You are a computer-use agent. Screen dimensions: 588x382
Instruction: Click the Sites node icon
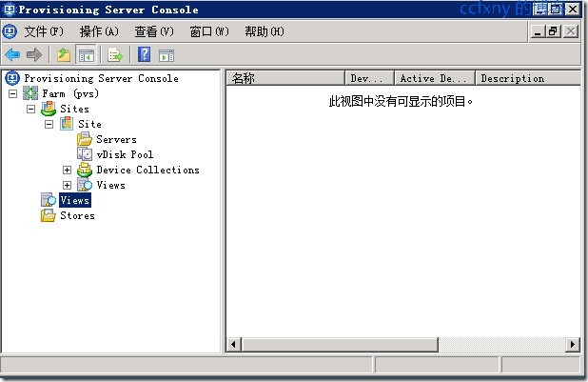[x=49, y=109]
